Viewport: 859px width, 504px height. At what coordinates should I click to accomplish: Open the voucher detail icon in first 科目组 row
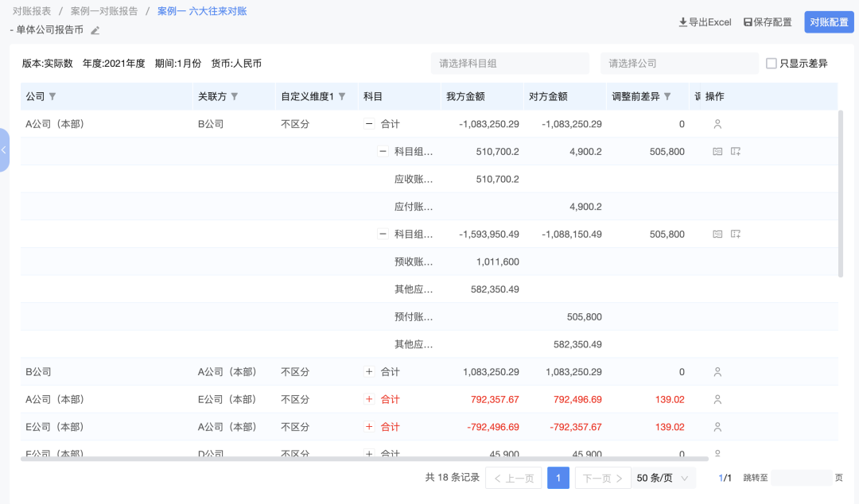coord(717,150)
